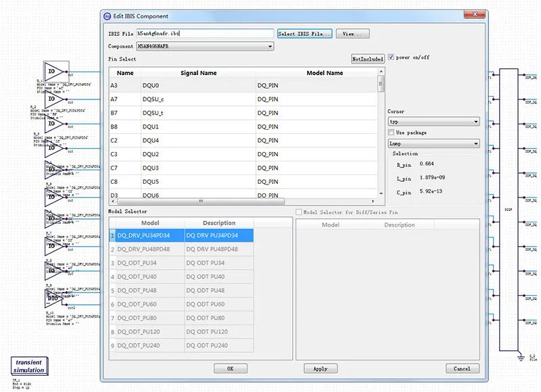The width and height of the screenshot is (541, 392).
Task: Click the Description header in Model Selector
Action: tap(219, 223)
